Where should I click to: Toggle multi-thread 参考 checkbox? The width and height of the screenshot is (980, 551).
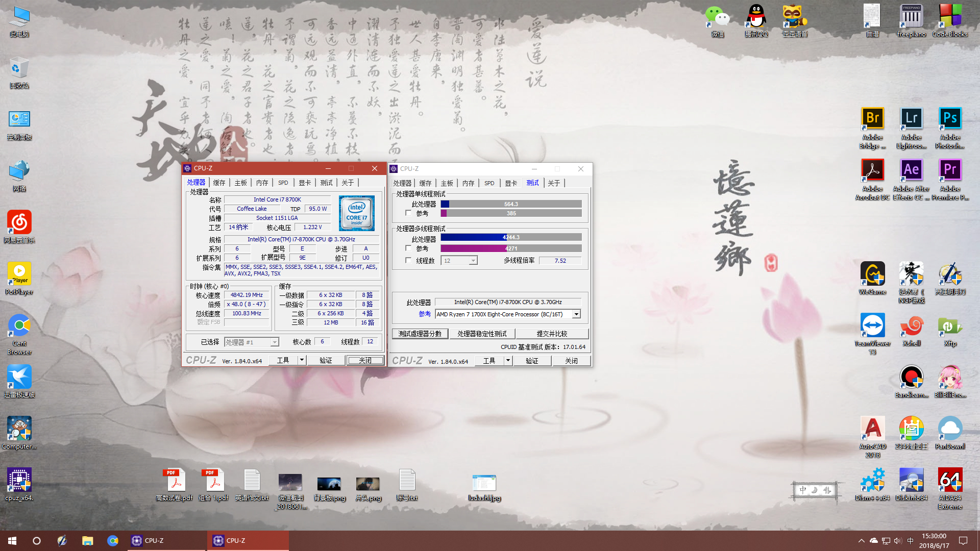point(408,248)
